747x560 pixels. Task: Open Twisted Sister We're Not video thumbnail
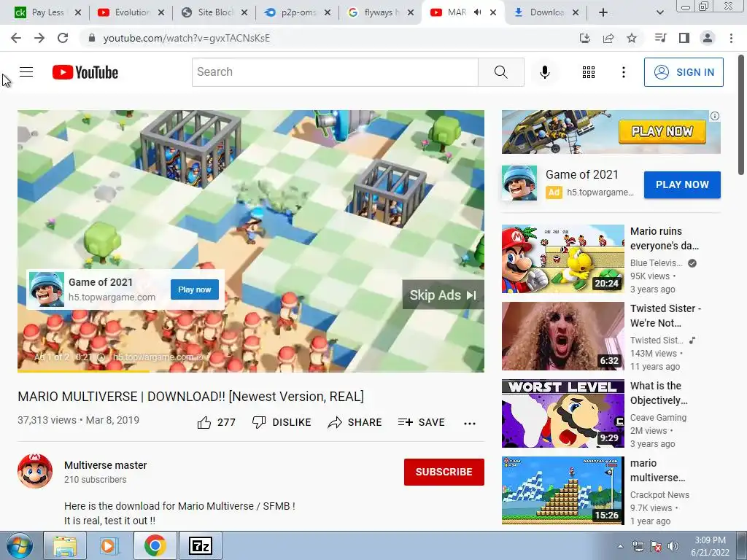tap(562, 335)
